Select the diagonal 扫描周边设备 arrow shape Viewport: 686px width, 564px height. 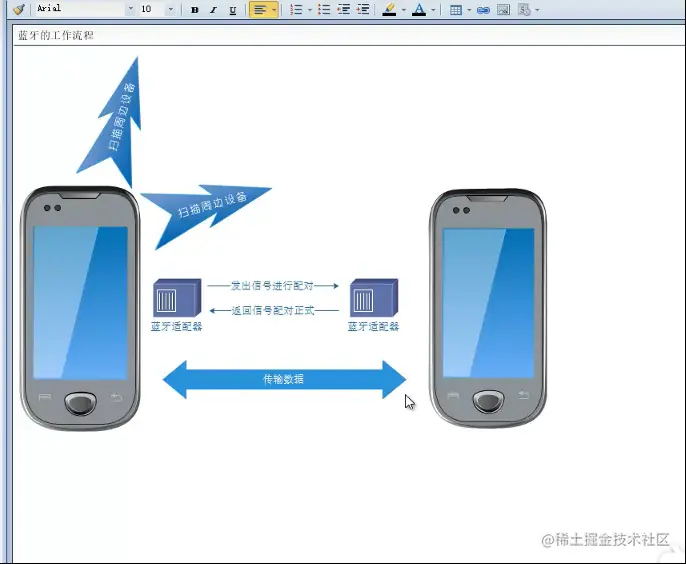[206, 212]
